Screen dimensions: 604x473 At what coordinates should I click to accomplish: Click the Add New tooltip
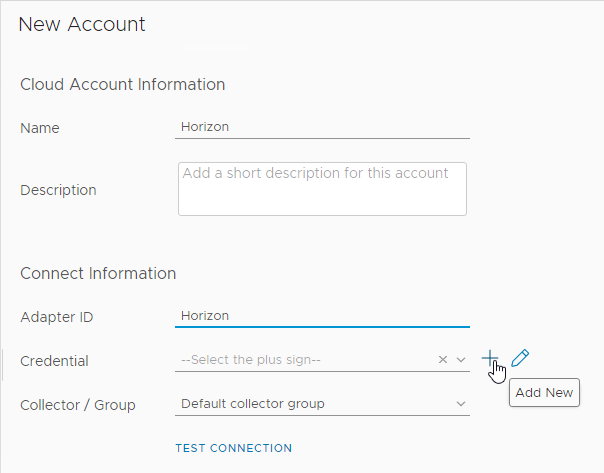pyautogui.click(x=544, y=392)
